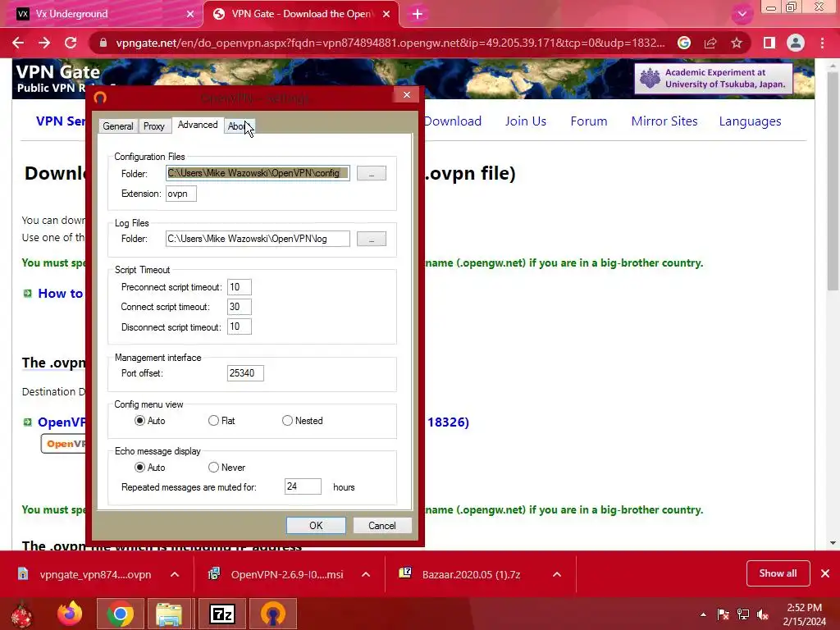The height and width of the screenshot is (630, 840).
Task: Confirm settings with OK button
Action: tap(316, 526)
